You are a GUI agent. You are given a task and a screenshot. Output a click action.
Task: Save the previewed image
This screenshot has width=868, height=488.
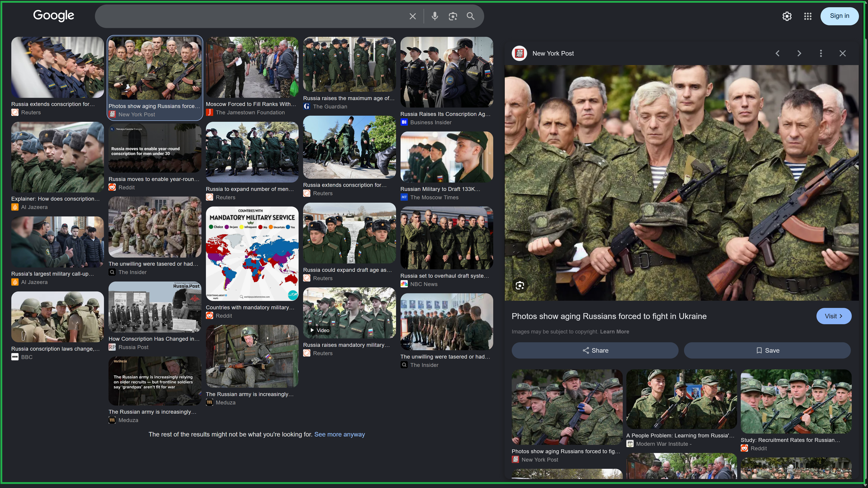[767, 350]
